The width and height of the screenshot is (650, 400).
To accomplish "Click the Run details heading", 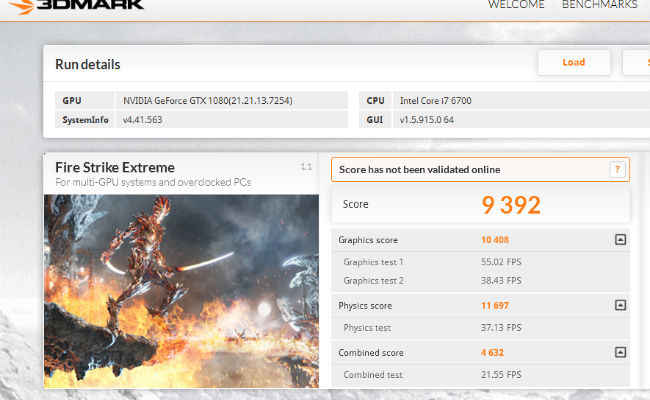I will 87,65.
